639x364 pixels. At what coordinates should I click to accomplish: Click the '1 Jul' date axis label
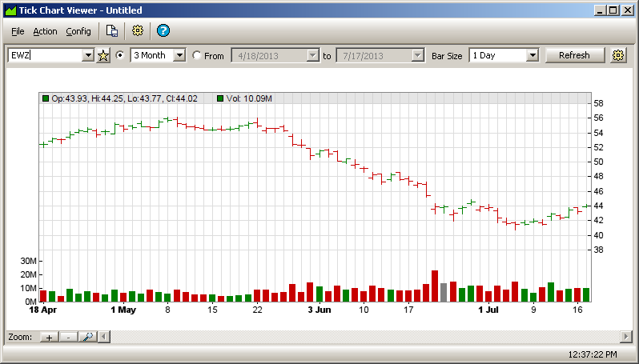coord(488,310)
